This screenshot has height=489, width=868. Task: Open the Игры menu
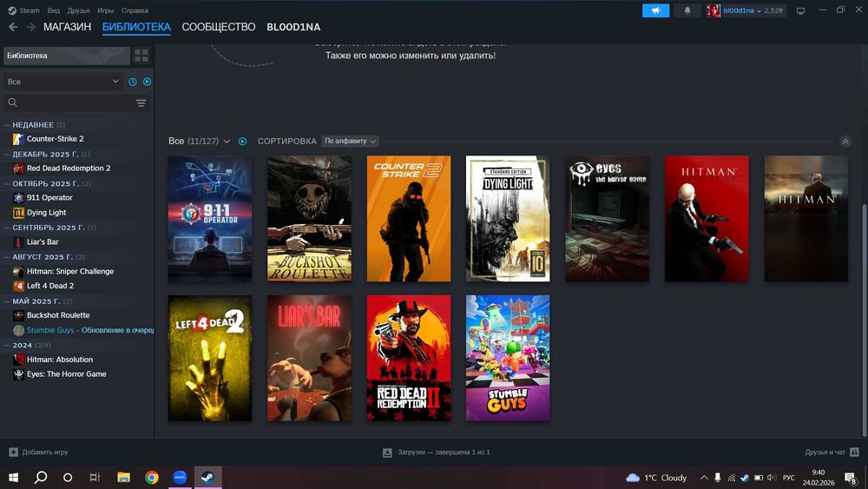tap(105, 10)
